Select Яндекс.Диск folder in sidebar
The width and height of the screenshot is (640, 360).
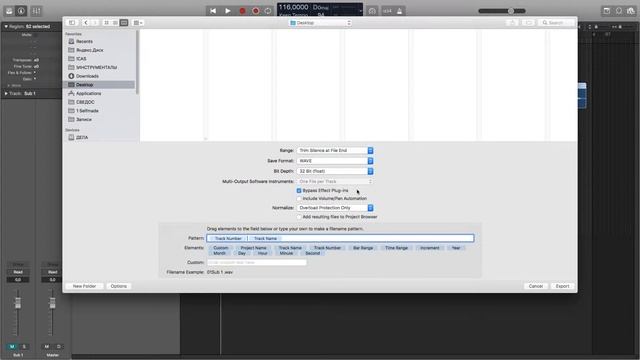point(89,50)
